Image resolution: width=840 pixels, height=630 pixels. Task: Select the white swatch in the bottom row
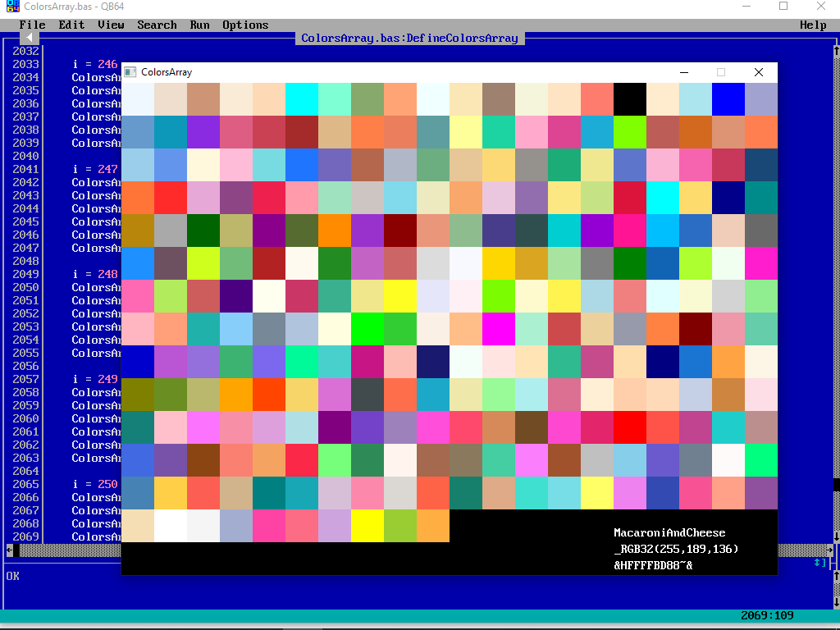(x=170, y=525)
